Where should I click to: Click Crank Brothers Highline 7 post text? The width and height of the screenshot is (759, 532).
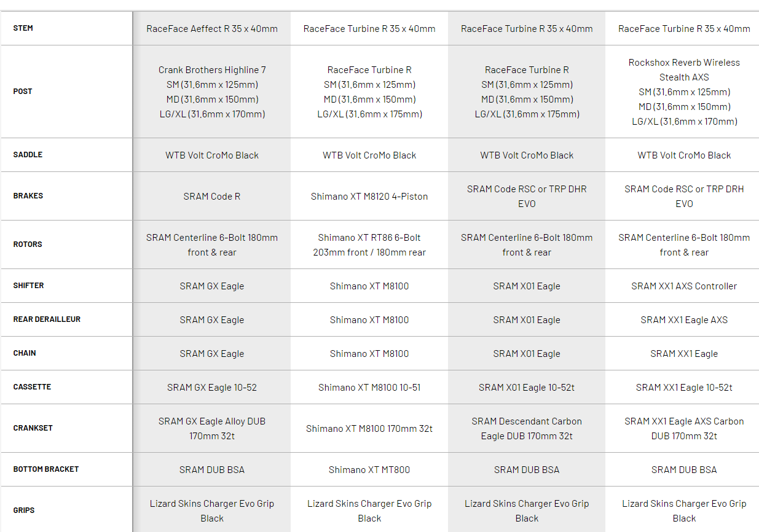pos(212,70)
